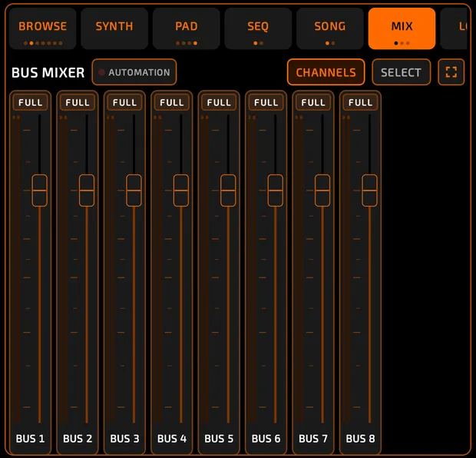Viewport: 476px width, 458px height.
Task: Select the BUS 3 channel label
Action: coord(124,439)
